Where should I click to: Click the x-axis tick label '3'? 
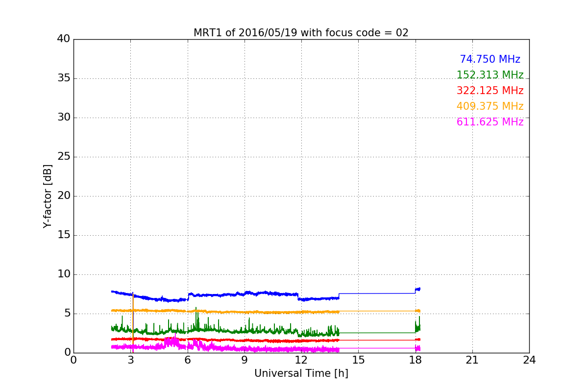pyautogui.click(x=130, y=360)
